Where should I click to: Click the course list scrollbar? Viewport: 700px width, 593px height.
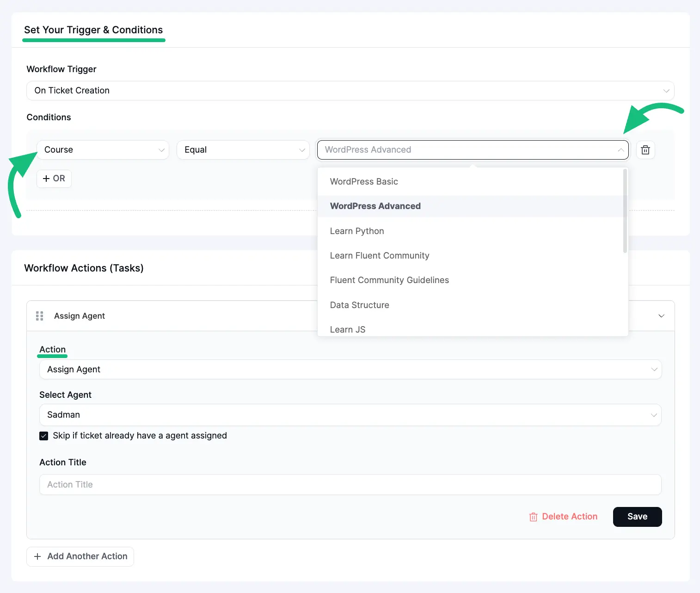pos(625,211)
